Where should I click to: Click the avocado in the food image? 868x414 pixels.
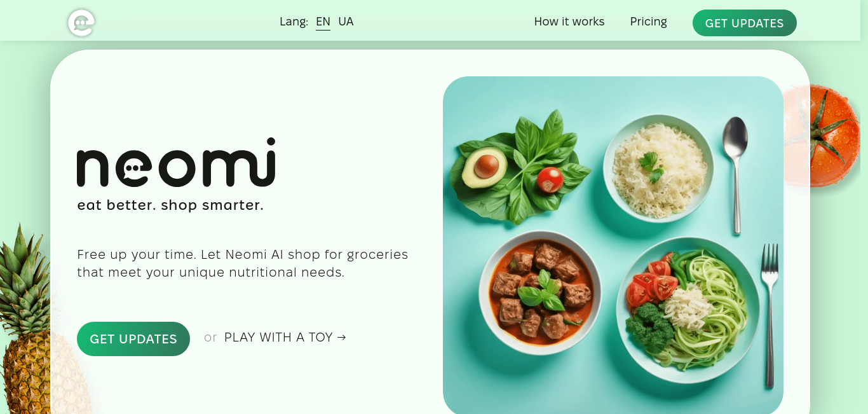pos(484,167)
